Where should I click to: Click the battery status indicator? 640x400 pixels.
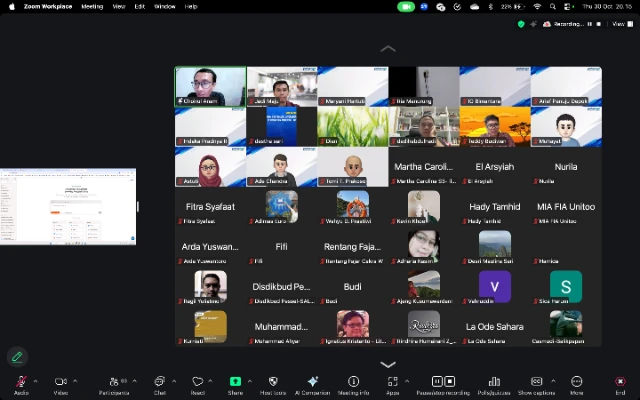[513, 7]
